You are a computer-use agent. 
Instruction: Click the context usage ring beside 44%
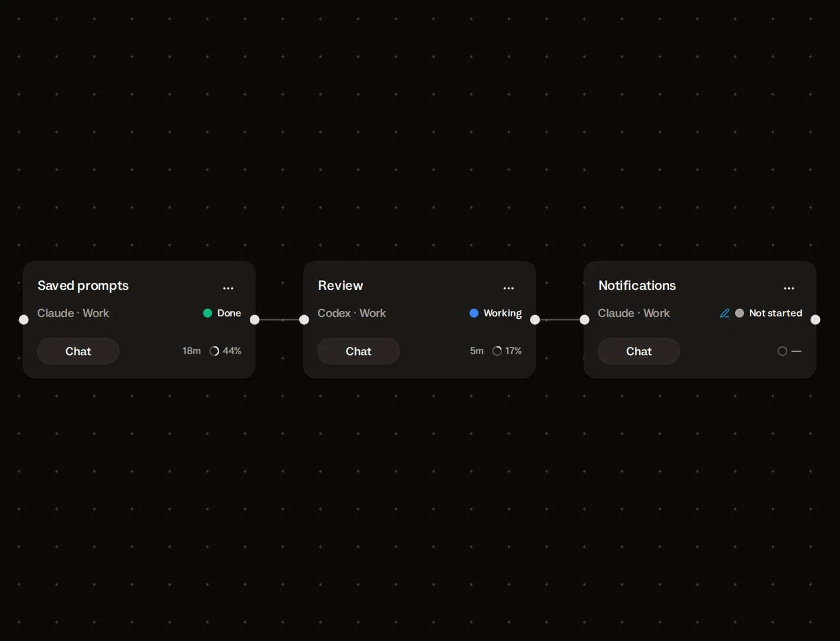214,351
